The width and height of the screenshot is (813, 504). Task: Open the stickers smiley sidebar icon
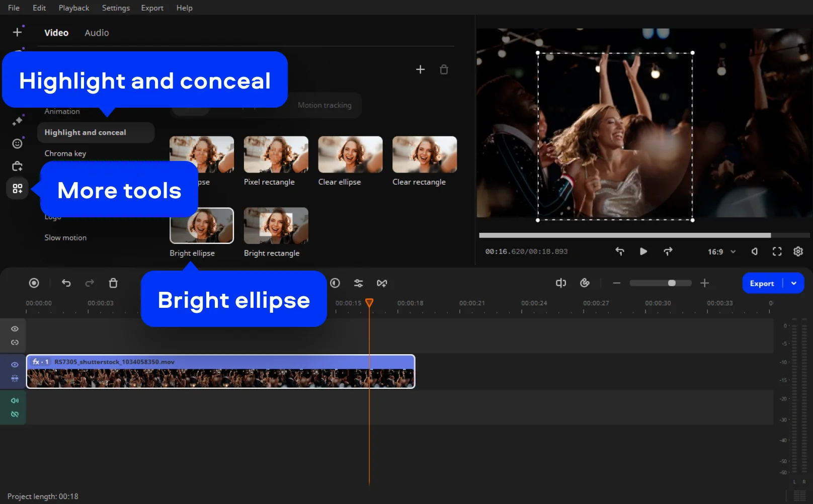(17, 144)
